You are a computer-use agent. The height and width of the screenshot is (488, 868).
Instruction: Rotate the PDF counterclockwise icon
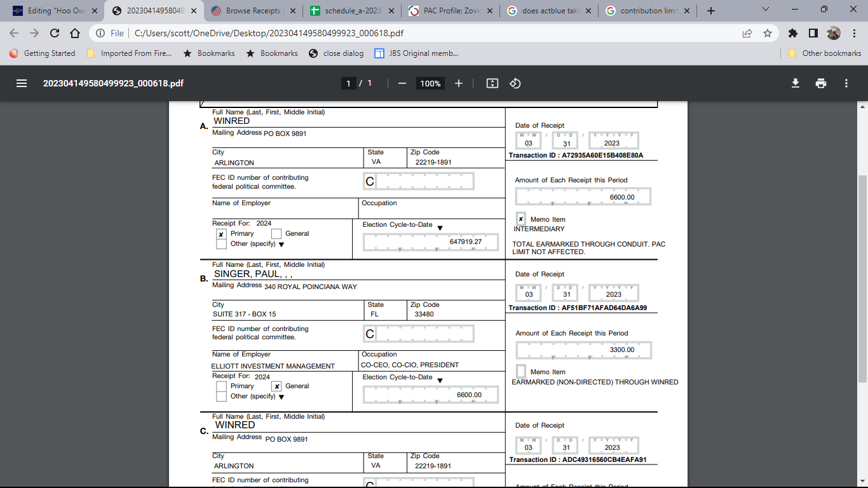(515, 83)
